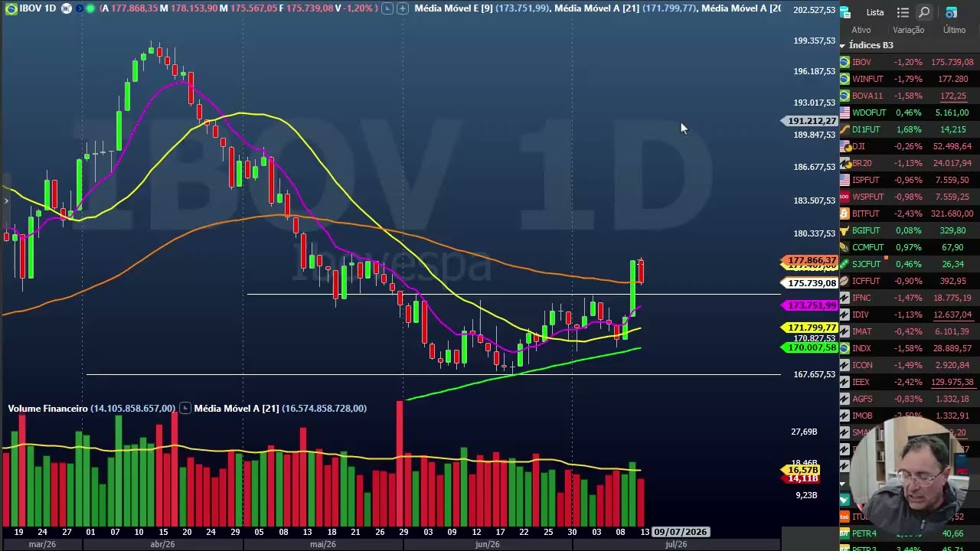Collapse the Índices B3 group

pos(842,46)
